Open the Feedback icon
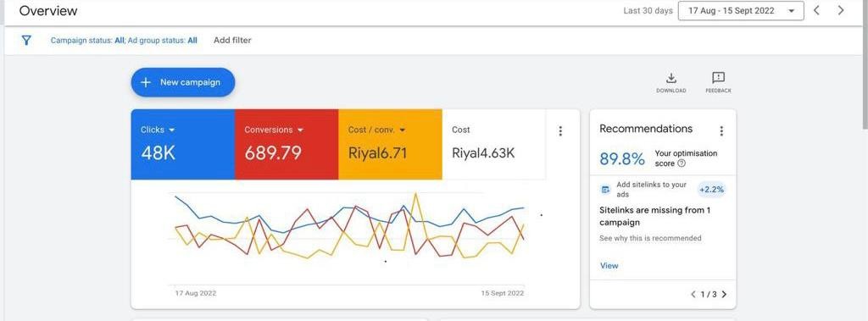This screenshot has height=321, width=868. click(x=718, y=82)
